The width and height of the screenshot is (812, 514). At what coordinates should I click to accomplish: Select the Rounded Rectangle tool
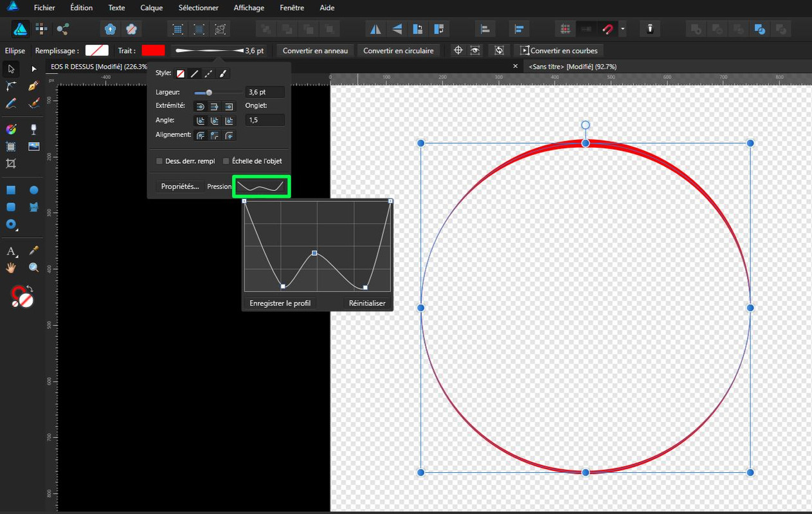11,208
